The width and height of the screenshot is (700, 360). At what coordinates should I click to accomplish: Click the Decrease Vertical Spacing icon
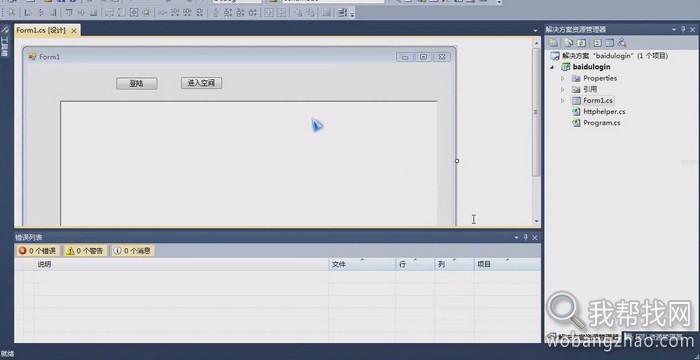click(x=240, y=13)
